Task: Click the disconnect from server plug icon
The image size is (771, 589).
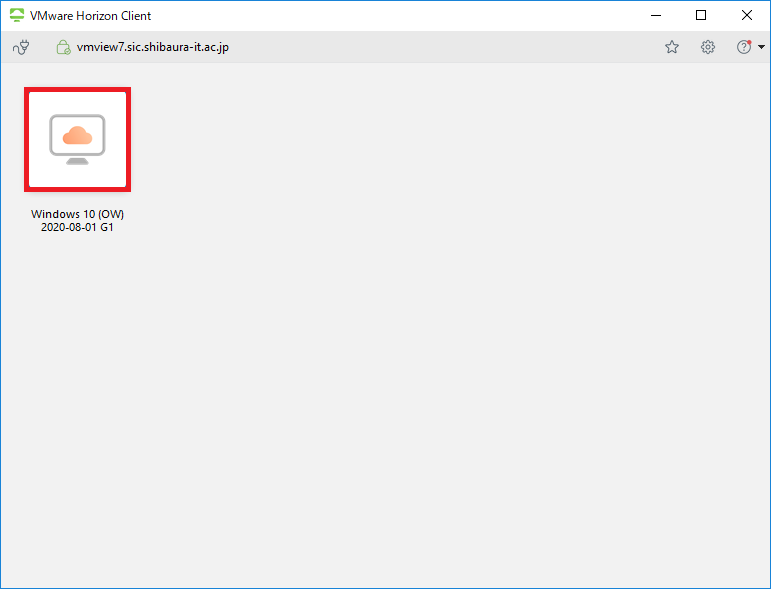Action: point(21,47)
